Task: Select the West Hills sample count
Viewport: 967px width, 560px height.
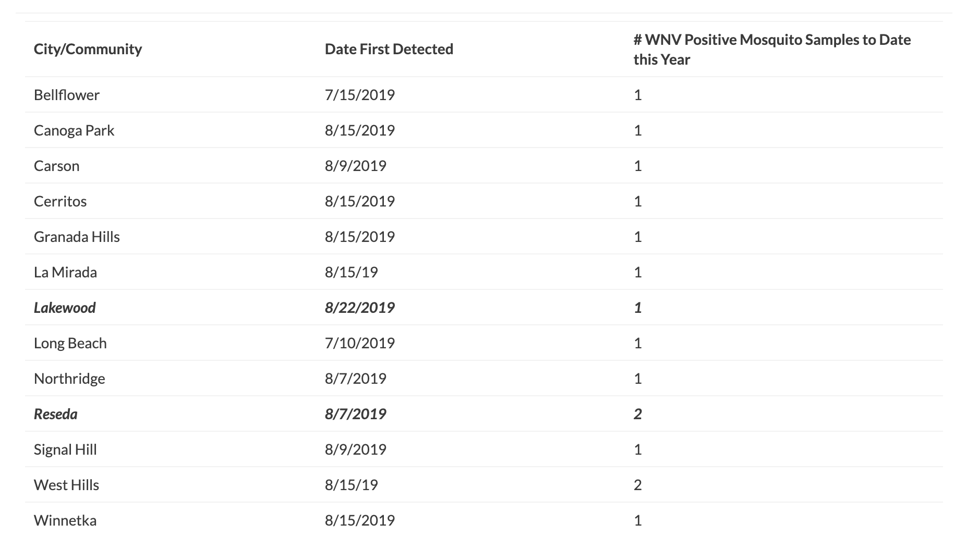Action: [x=637, y=485]
